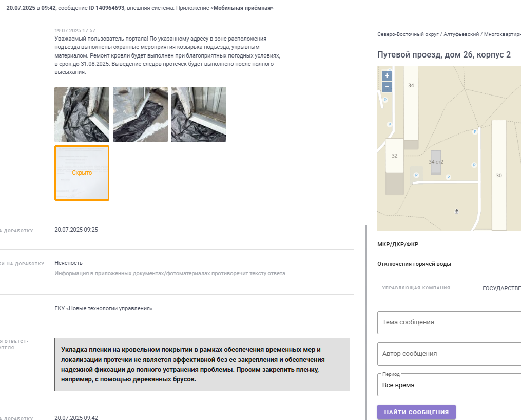Click the parking marker on the grey lot left of building 34 ст2
Viewport: 521px width, 420px height.
coord(416,175)
